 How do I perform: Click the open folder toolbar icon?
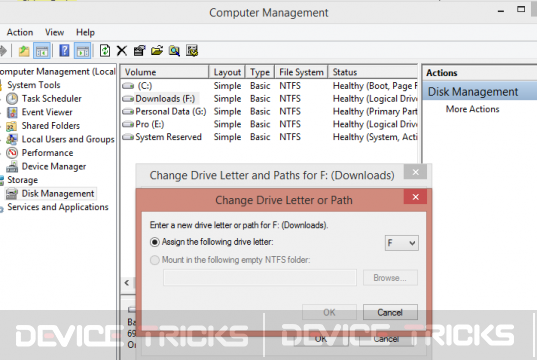[157, 51]
